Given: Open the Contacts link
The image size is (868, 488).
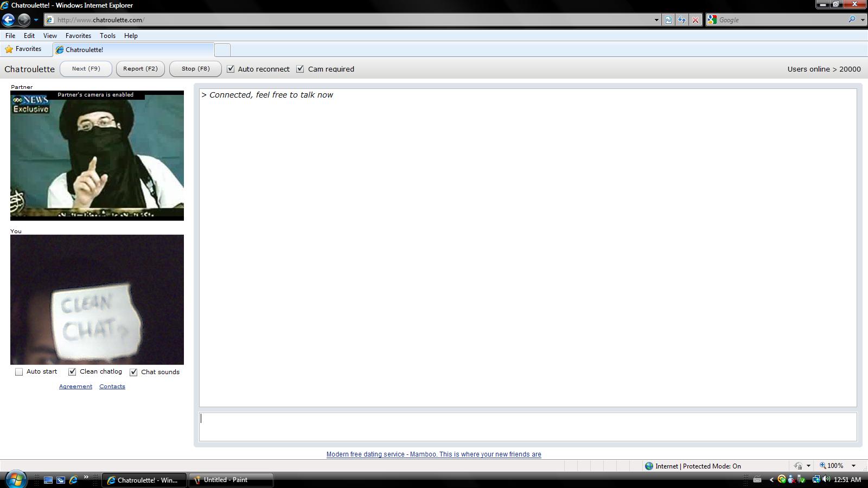Looking at the screenshot, I should tap(112, 387).
